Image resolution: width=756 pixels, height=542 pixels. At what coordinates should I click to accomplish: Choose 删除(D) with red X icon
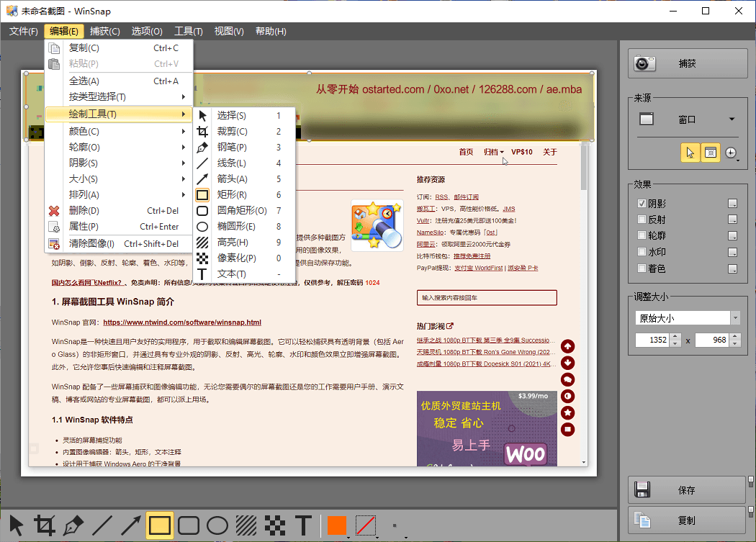[119, 211]
